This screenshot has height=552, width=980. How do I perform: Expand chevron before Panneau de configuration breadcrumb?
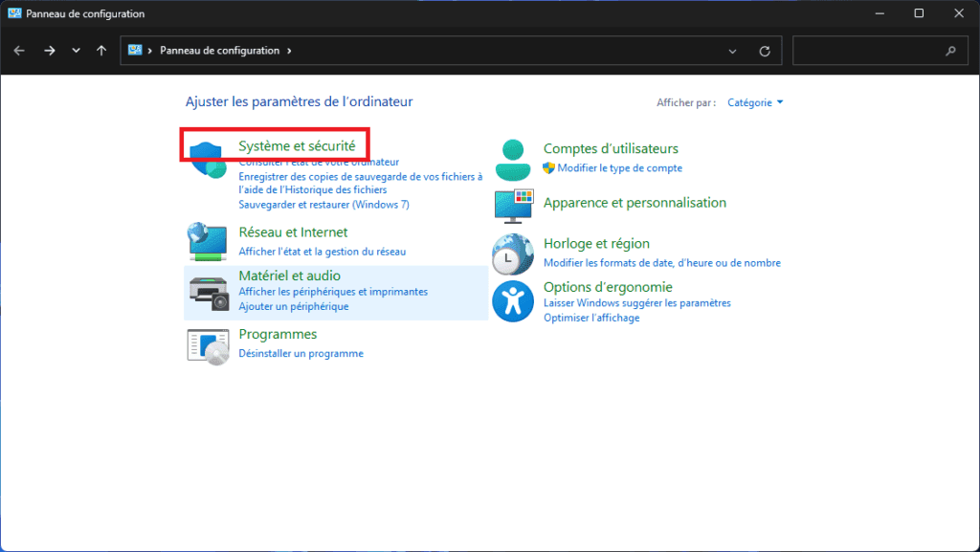coord(150,51)
